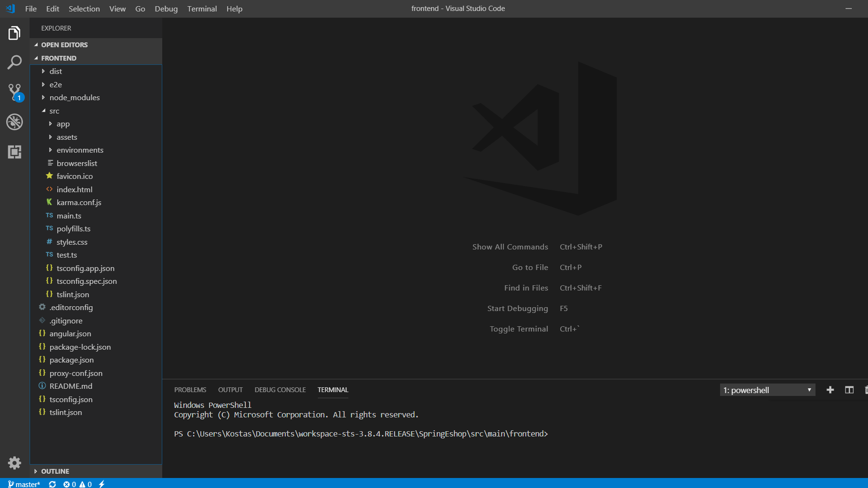The image size is (868, 488).
Task: Open tsconfig.app.json file
Action: pyautogui.click(x=95, y=268)
